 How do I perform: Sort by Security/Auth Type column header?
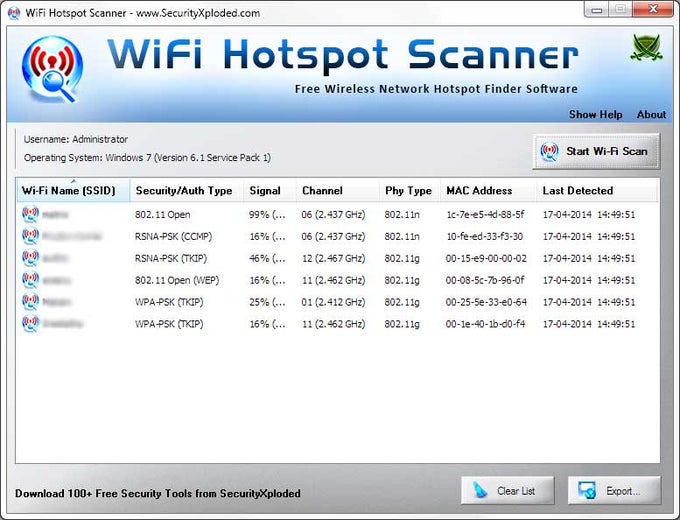pos(186,190)
